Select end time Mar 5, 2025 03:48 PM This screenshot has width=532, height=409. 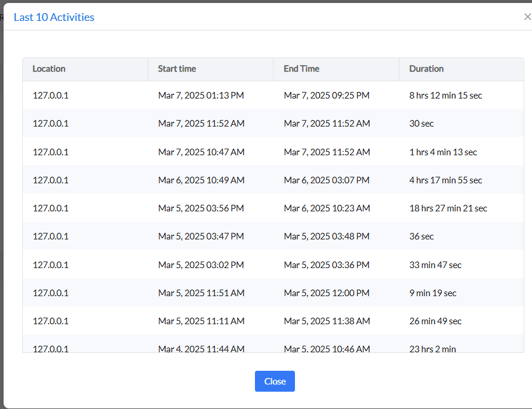[327, 236]
